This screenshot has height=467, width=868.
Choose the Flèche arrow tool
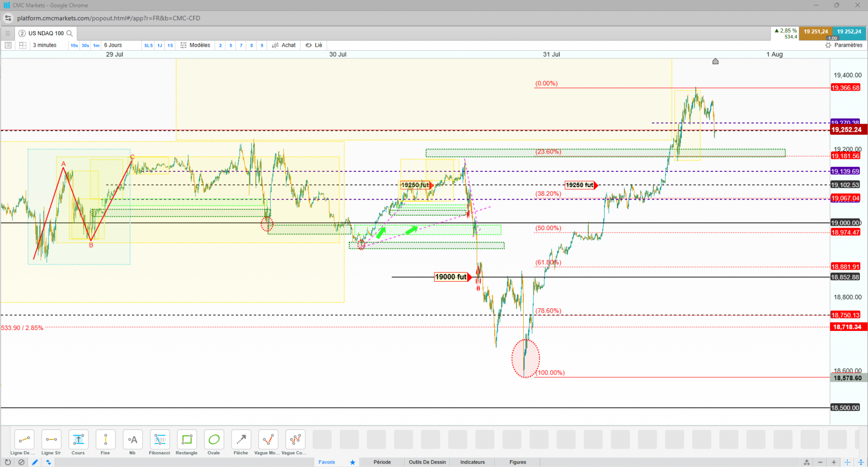pos(241,440)
